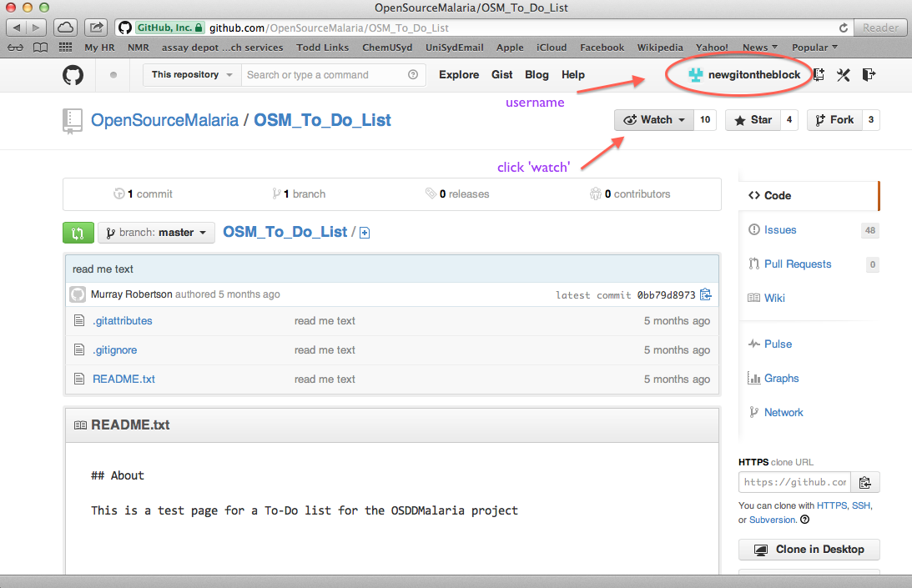Open the notifications indicator dot
The width and height of the screenshot is (912, 588).
click(x=113, y=75)
